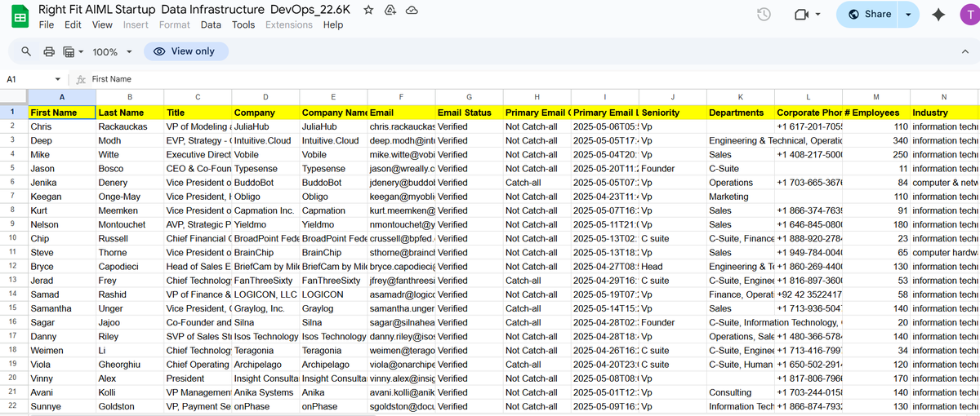Click the Title header cell
Viewport: 980px width, 416px height.
click(x=198, y=113)
